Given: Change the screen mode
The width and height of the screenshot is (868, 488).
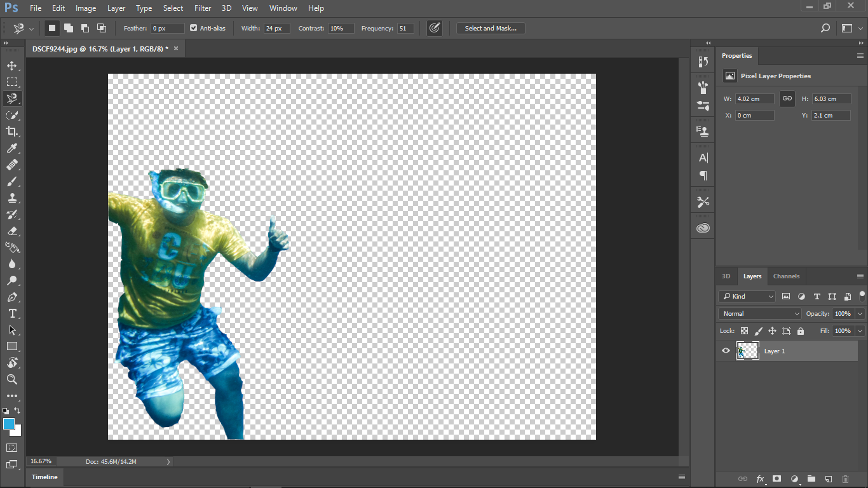Looking at the screenshot, I should coord(12,464).
